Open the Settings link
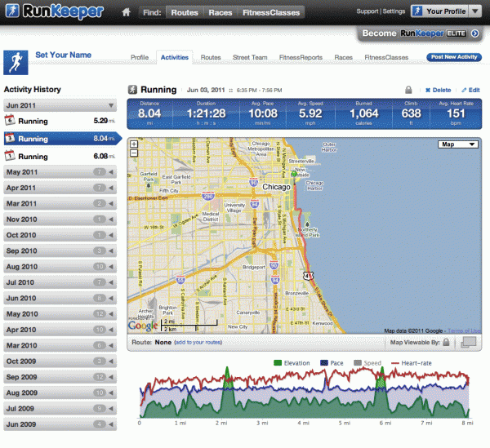This screenshot has height=448, width=490. click(x=394, y=11)
